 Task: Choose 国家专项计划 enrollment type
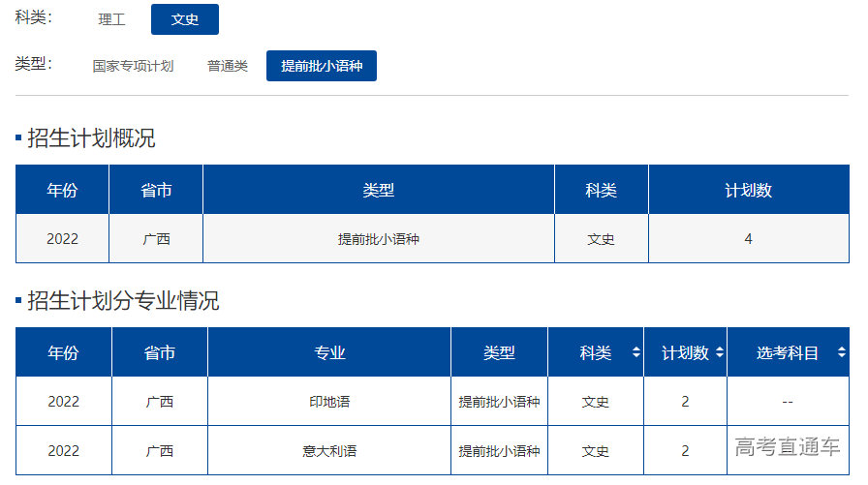pos(133,66)
